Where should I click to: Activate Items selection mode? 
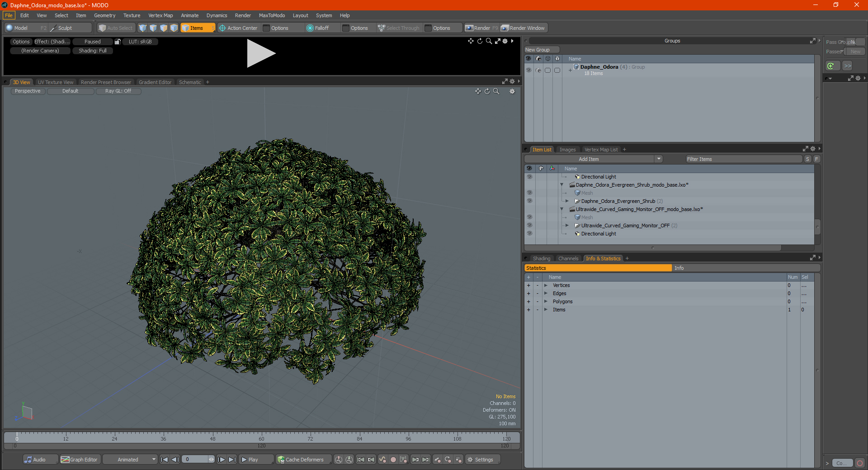(x=198, y=28)
